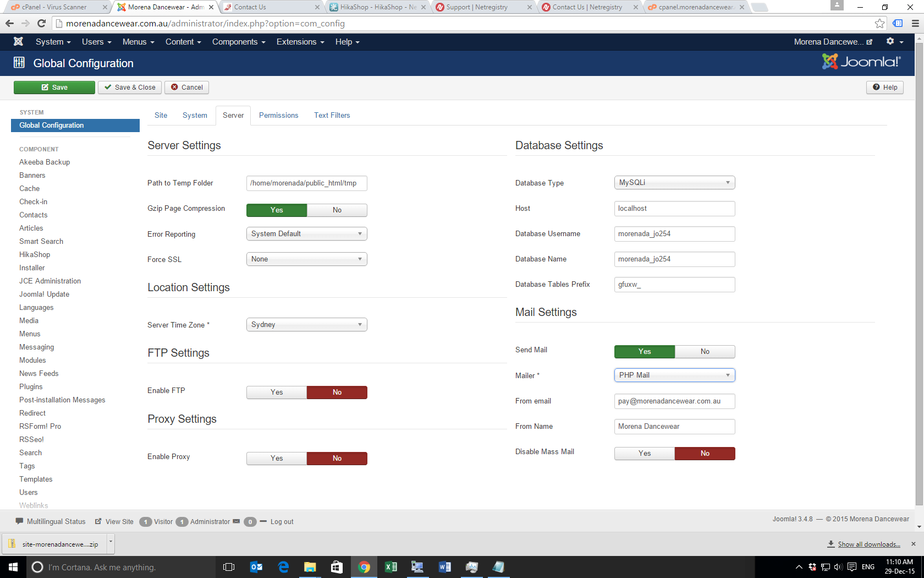924x578 pixels.
Task: Set Enable Proxy to Yes
Action: 277,459
